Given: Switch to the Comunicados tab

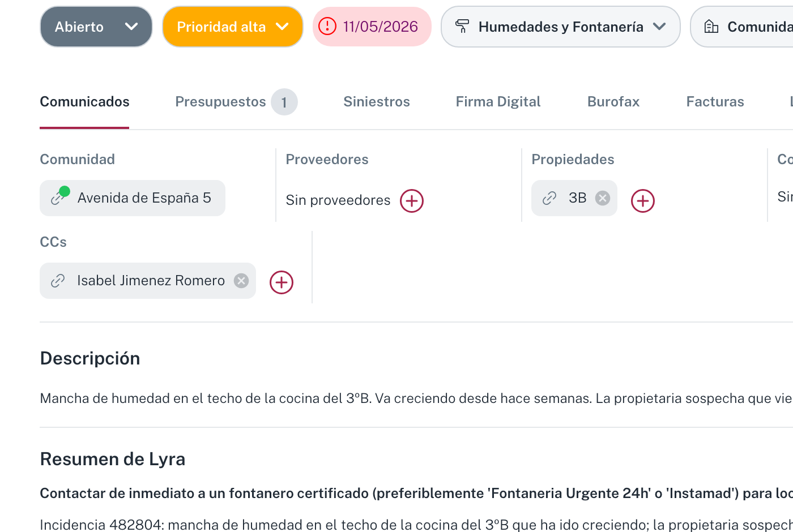Looking at the screenshot, I should (x=84, y=102).
